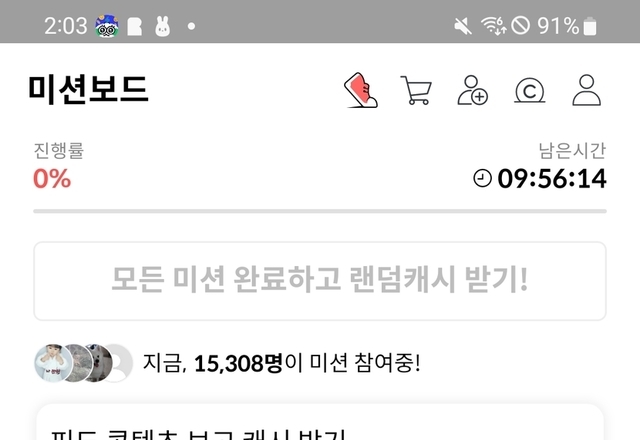
Task: Tap the clock icon beside remaining time
Action: [x=482, y=179]
